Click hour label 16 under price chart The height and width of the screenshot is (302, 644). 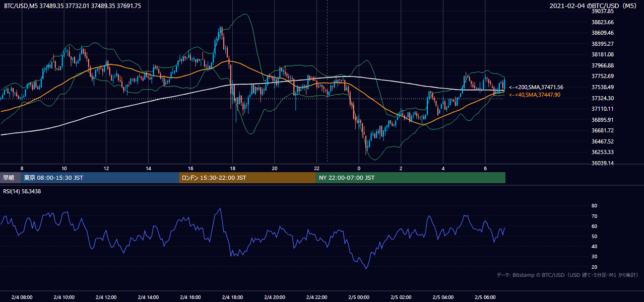[190, 168]
